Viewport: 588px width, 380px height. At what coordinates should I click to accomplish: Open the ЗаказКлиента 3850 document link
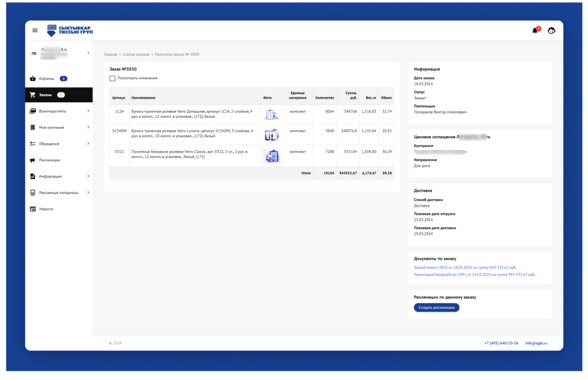pos(465,267)
